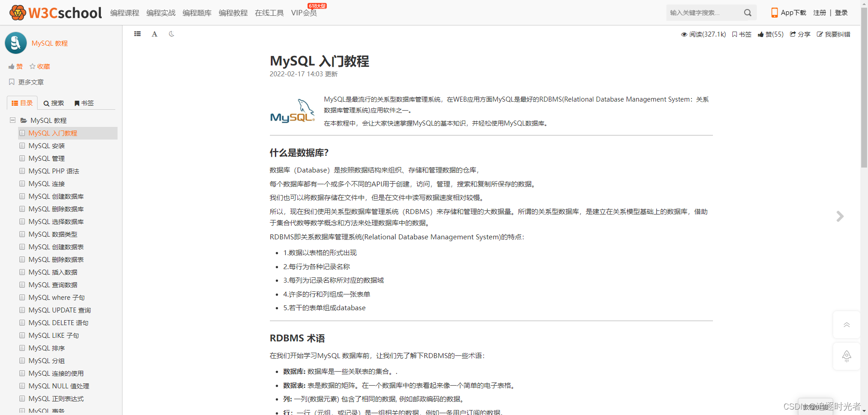
Task: Click the scroll-to-top double chevron
Action: (x=847, y=324)
